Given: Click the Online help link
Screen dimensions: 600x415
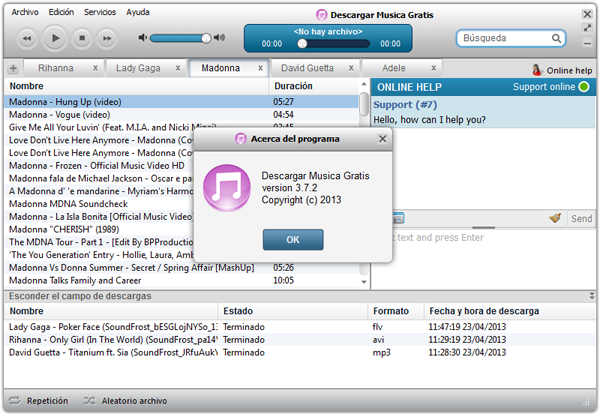Looking at the screenshot, I should (569, 71).
